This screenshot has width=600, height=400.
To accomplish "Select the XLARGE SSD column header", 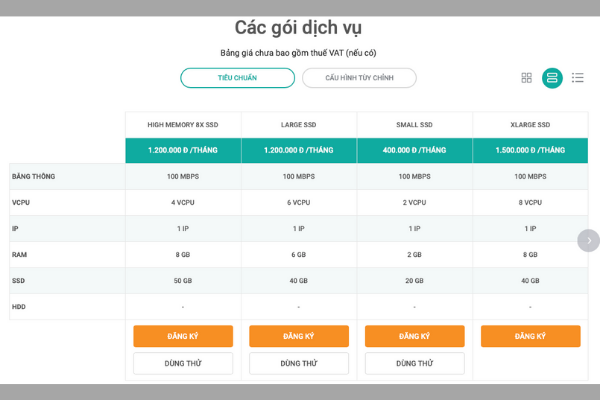I will tap(530, 125).
